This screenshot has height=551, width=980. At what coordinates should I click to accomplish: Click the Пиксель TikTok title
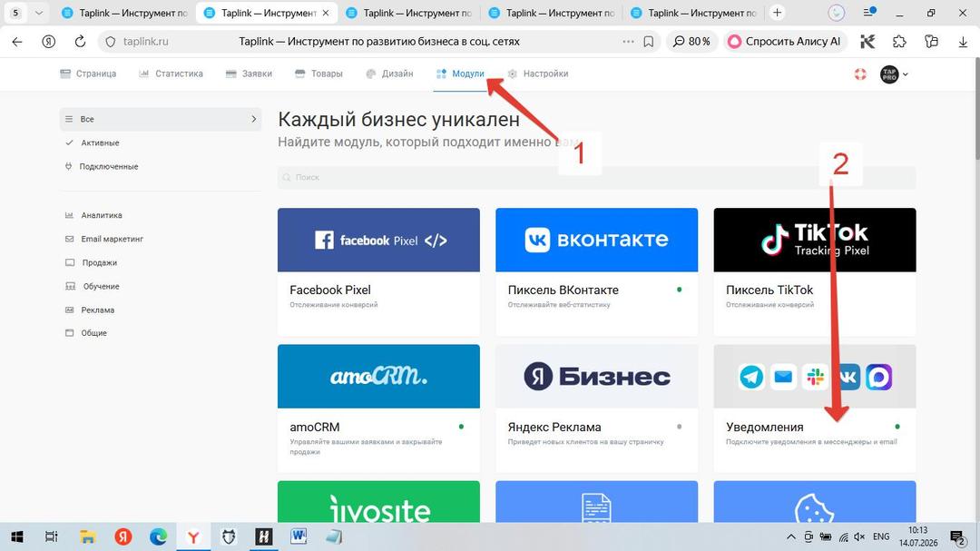click(x=769, y=290)
